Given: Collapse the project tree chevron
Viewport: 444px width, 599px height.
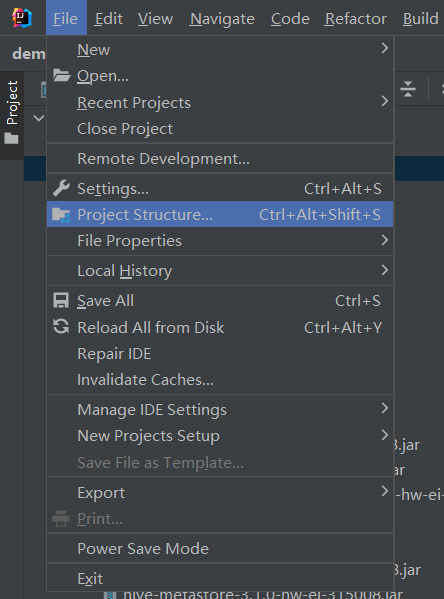Looking at the screenshot, I should pyautogui.click(x=39, y=118).
